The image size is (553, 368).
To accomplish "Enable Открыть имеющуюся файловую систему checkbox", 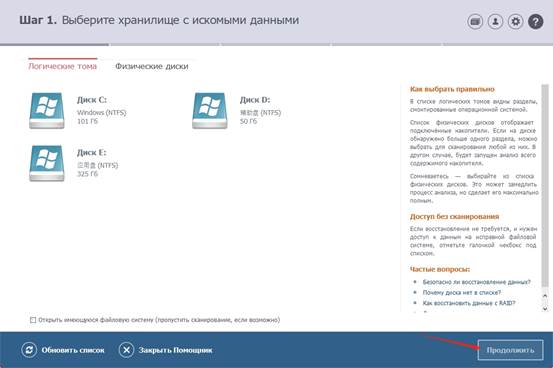I will point(33,320).
